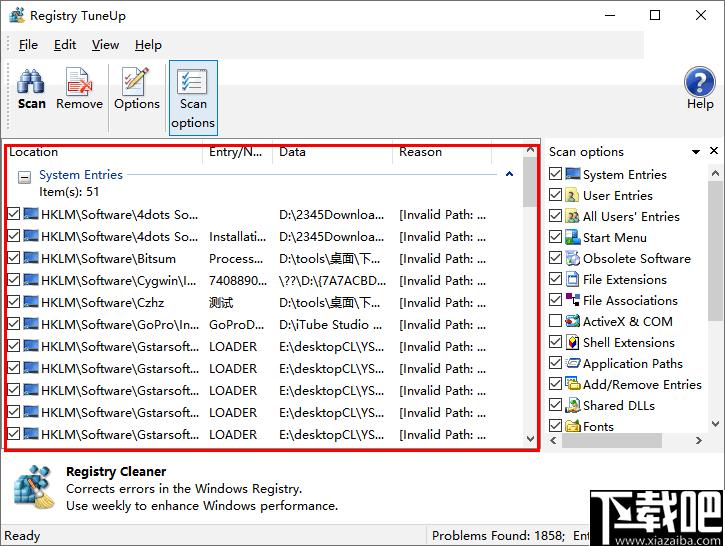Open the View menu

click(105, 45)
